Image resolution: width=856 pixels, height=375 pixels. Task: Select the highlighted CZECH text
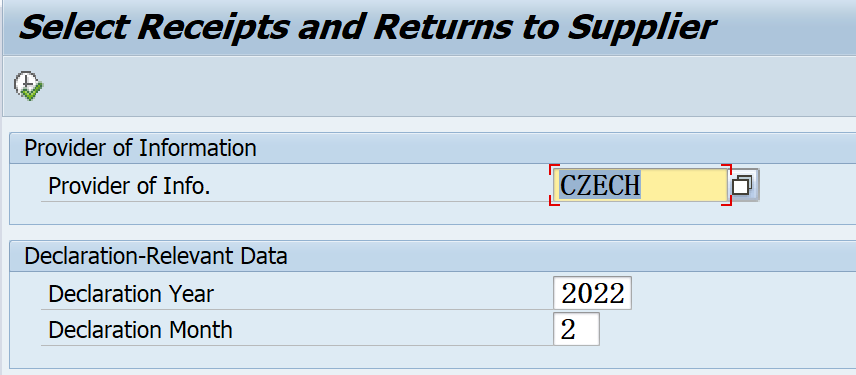pyautogui.click(x=600, y=186)
